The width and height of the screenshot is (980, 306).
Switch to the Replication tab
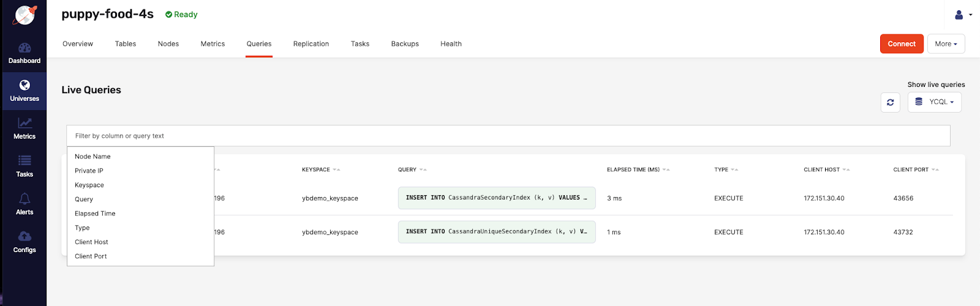tap(311, 44)
